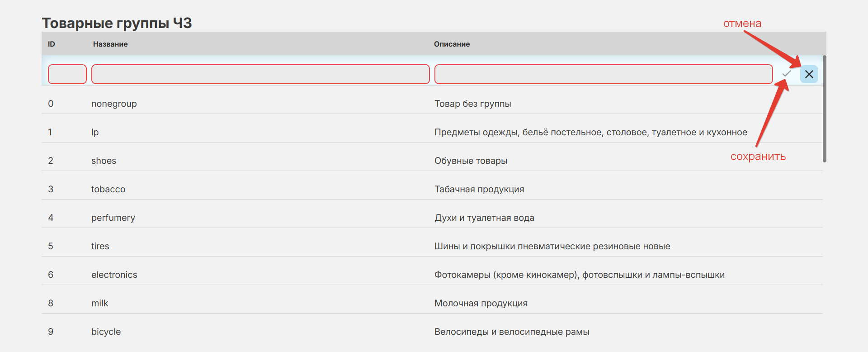This screenshot has width=868, height=352.
Task: Select the shoes row
Action: 104,161
